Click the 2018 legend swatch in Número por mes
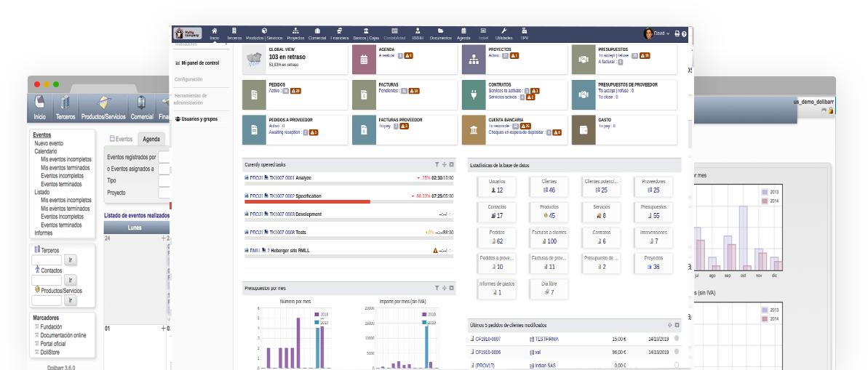868x370 pixels. click(x=316, y=315)
